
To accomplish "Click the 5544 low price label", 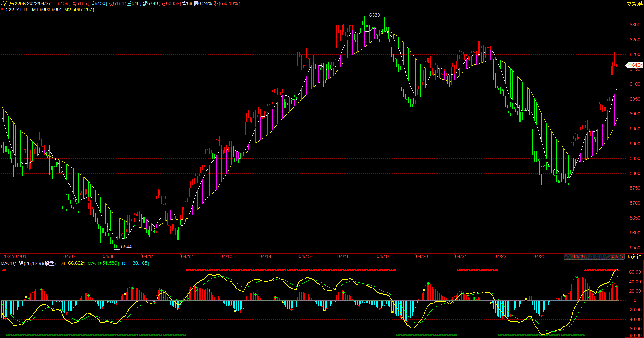I will coord(126,247).
